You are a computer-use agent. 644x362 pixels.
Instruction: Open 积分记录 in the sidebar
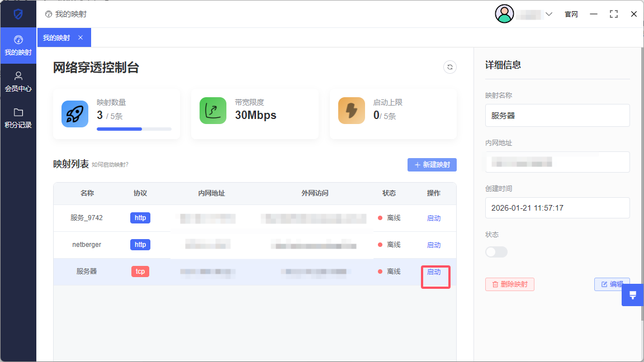[18, 118]
